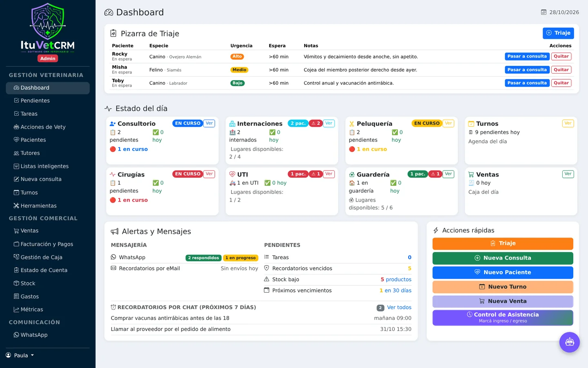Create a Nuevo Paciente quick action

(503, 272)
